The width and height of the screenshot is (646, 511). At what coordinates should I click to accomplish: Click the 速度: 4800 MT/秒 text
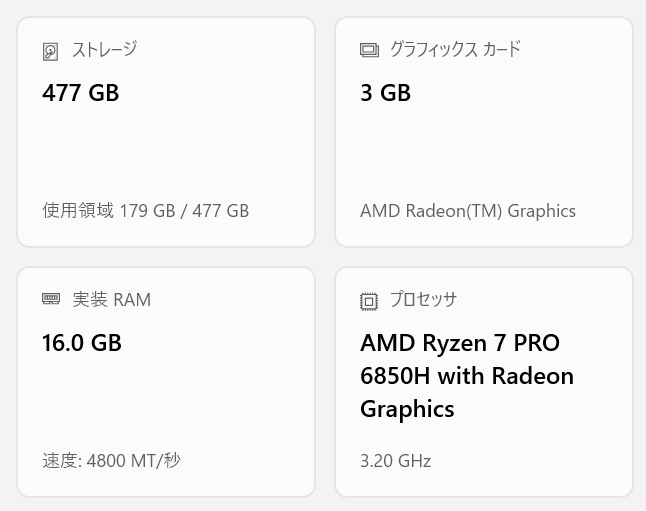(111, 461)
